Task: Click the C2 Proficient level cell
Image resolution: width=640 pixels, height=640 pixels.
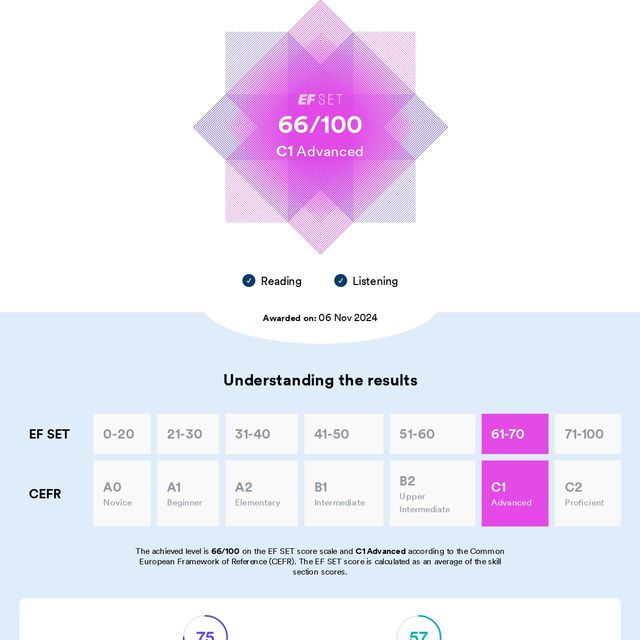Action: 587,493
